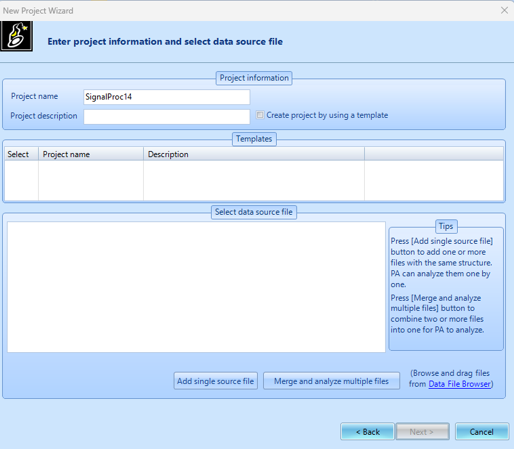Image resolution: width=514 pixels, height=449 pixels.
Task: Click the Tips group label
Action: pyautogui.click(x=446, y=226)
